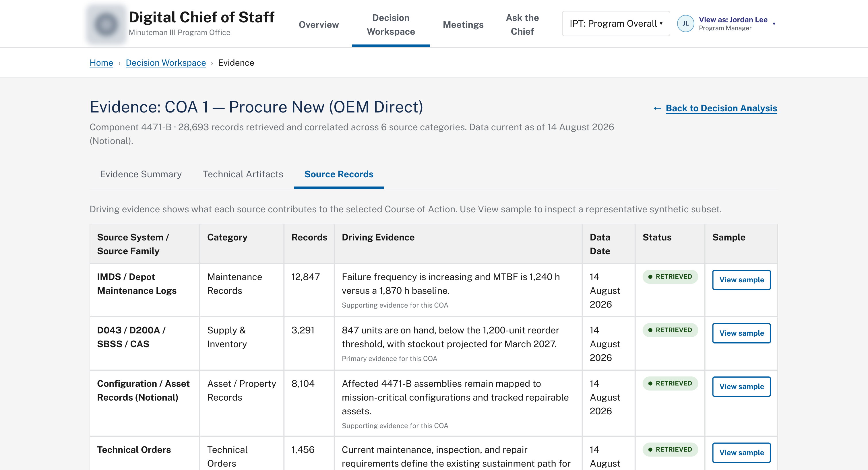Click the records value '1,456'
Screen dimensions: 868x470
[x=303, y=449]
